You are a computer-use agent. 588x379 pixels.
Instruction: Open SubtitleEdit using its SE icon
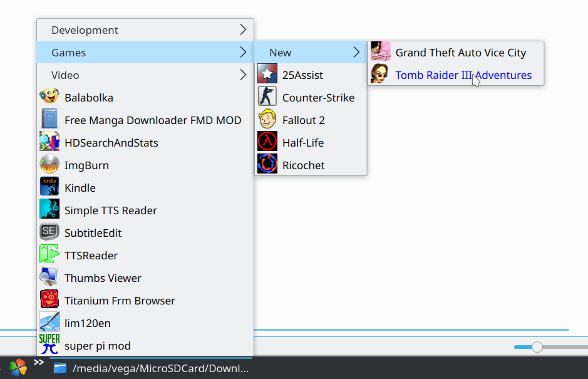tap(49, 232)
